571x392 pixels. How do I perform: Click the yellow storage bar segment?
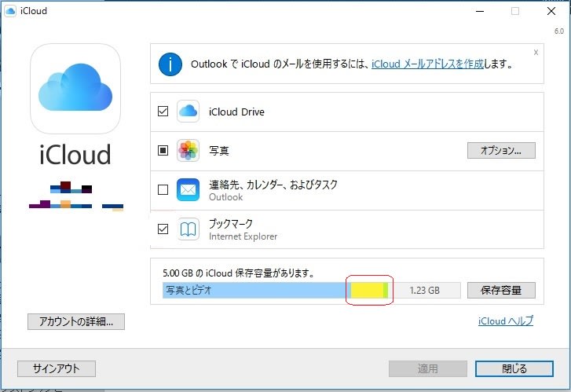367,291
